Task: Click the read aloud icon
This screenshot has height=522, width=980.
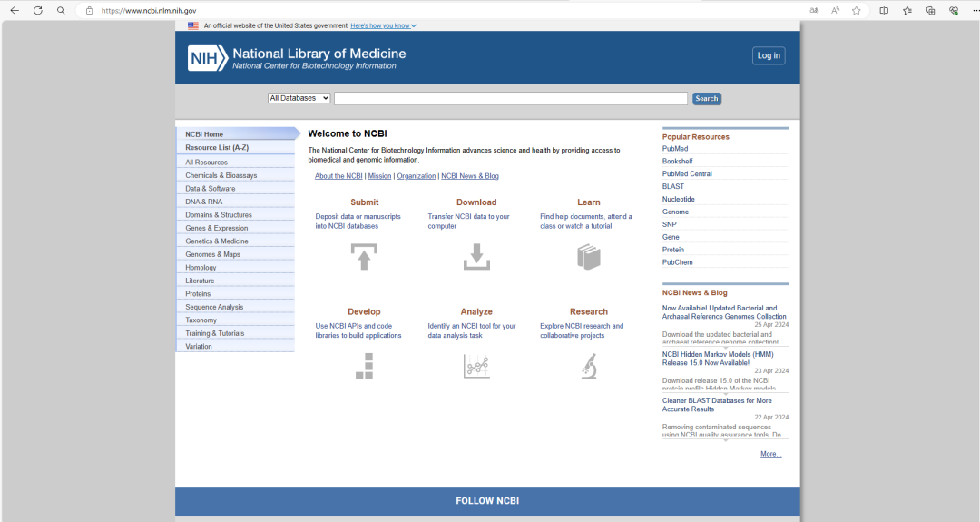Action: pyautogui.click(x=835, y=10)
